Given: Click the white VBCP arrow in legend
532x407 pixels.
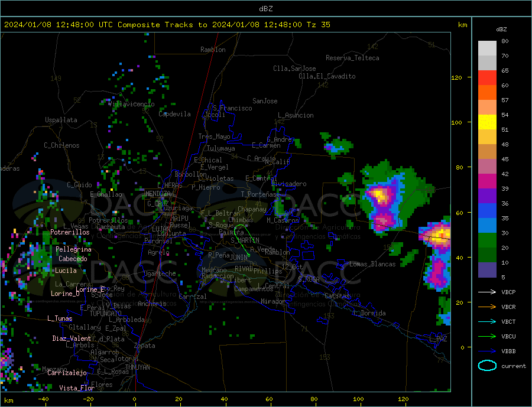Looking at the screenshot, I should 487,292.
